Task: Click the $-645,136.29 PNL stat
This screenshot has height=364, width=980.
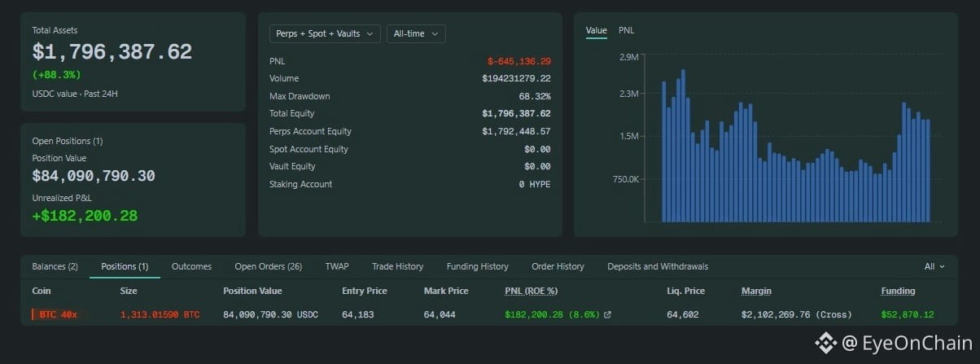Action: click(x=519, y=61)
